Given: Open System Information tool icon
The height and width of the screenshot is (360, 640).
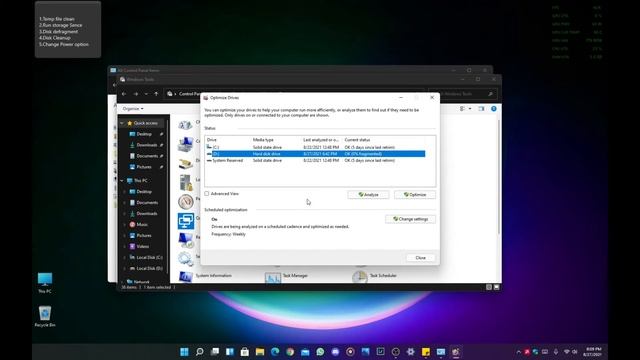Looking at the screenshot, I should point(186,276).
